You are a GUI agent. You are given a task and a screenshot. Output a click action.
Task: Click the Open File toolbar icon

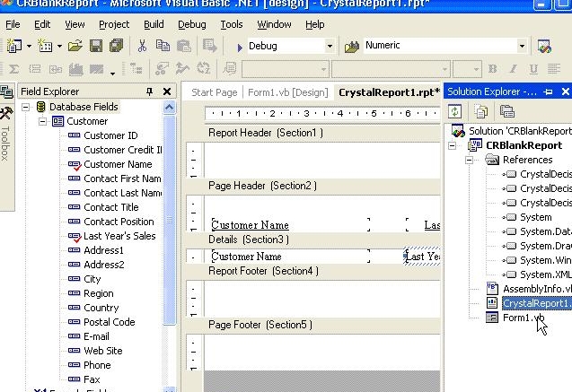75,46
